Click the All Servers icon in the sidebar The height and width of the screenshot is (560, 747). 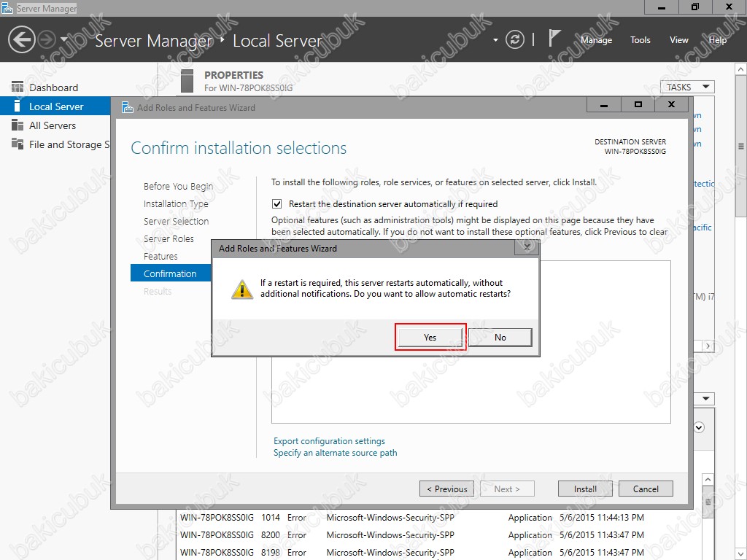[x=18, y=125]
